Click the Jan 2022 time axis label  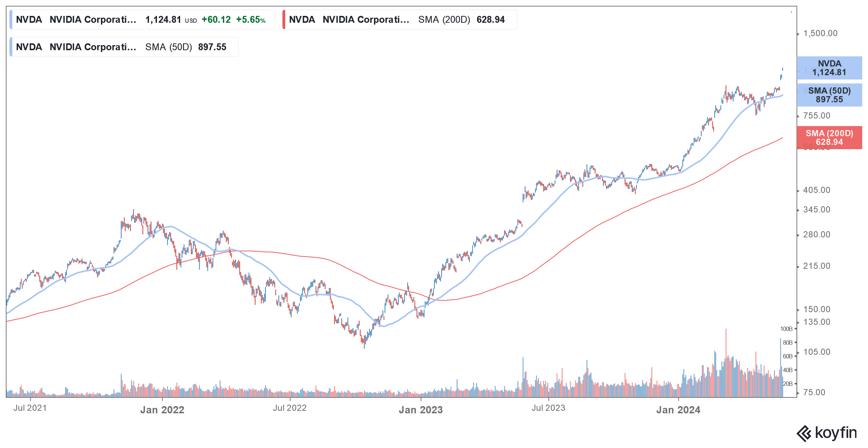[x=162, y=410]
